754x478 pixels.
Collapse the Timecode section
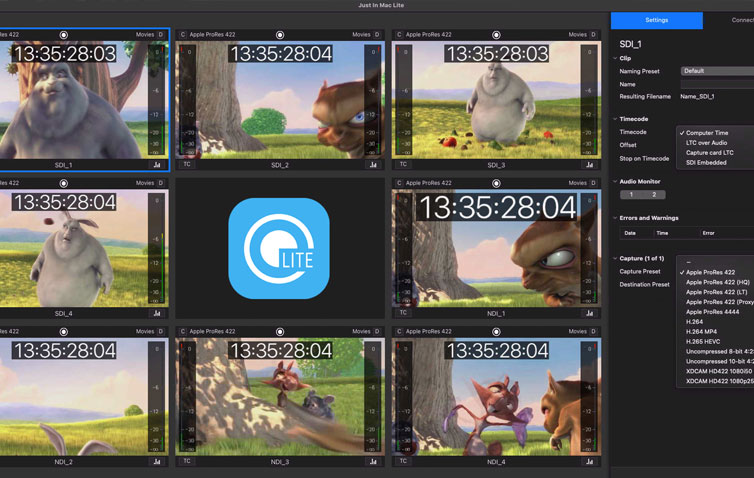tap(615, 119)
